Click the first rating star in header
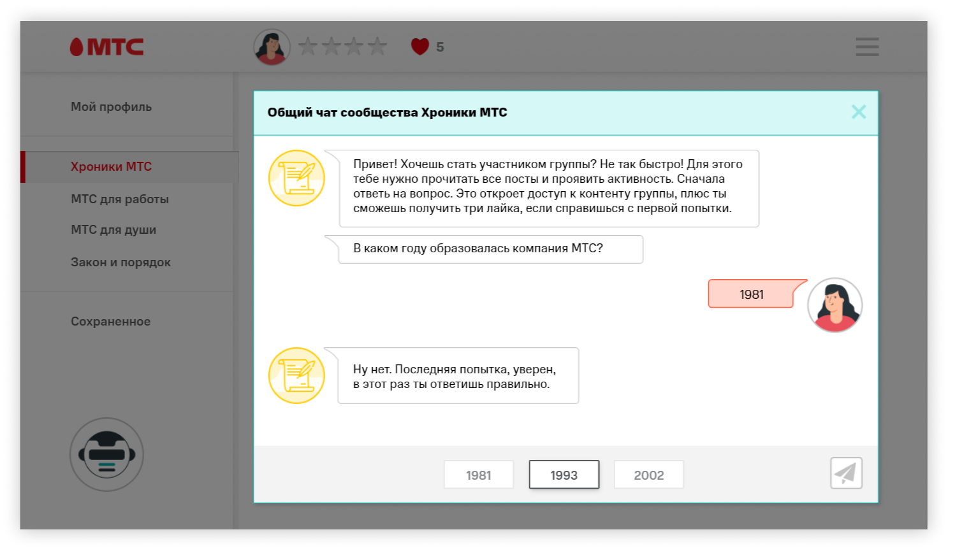 pos(308,46)
